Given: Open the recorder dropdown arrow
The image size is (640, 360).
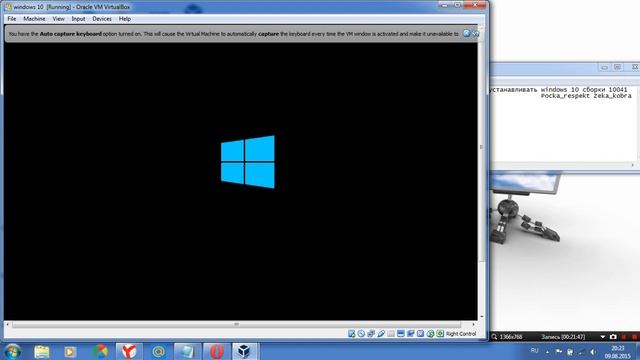Looking at the screenshot, I should click(602, 337).
